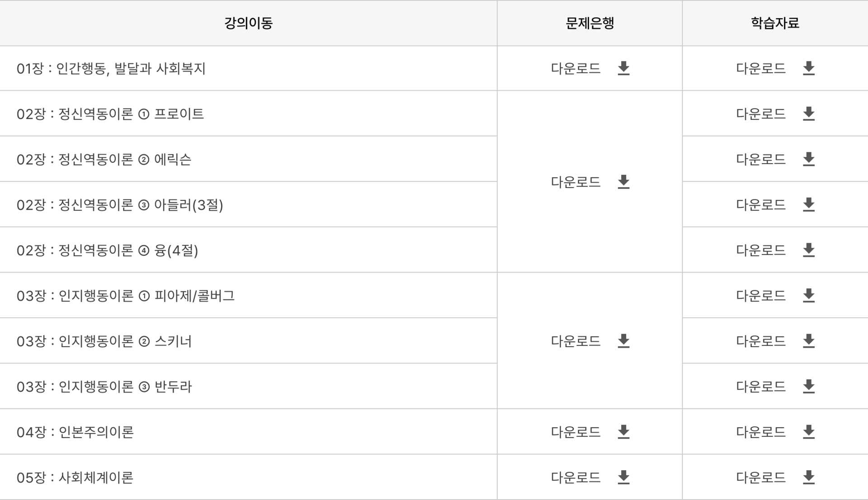Open lecture 03장 인지행동이론 ① 피아제/콜버그
Image resolution: width=868 pixels, height=500 pixels.
coord(126,296)
